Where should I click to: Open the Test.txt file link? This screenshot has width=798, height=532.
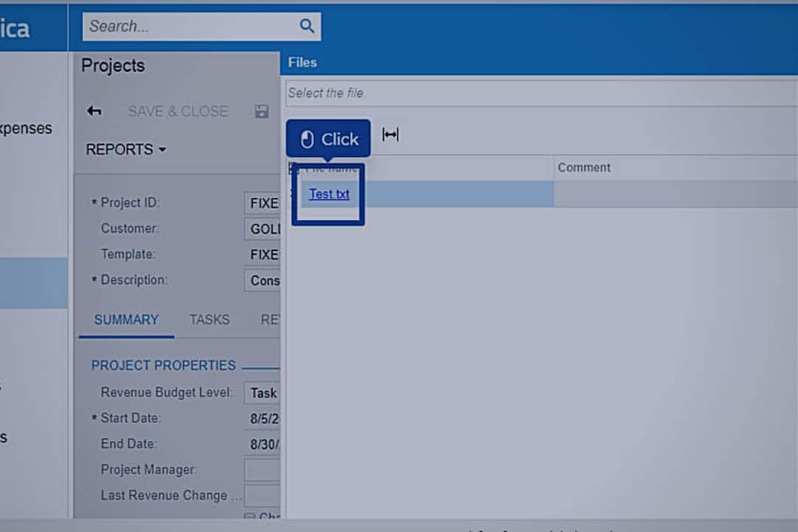coord(330,194)
